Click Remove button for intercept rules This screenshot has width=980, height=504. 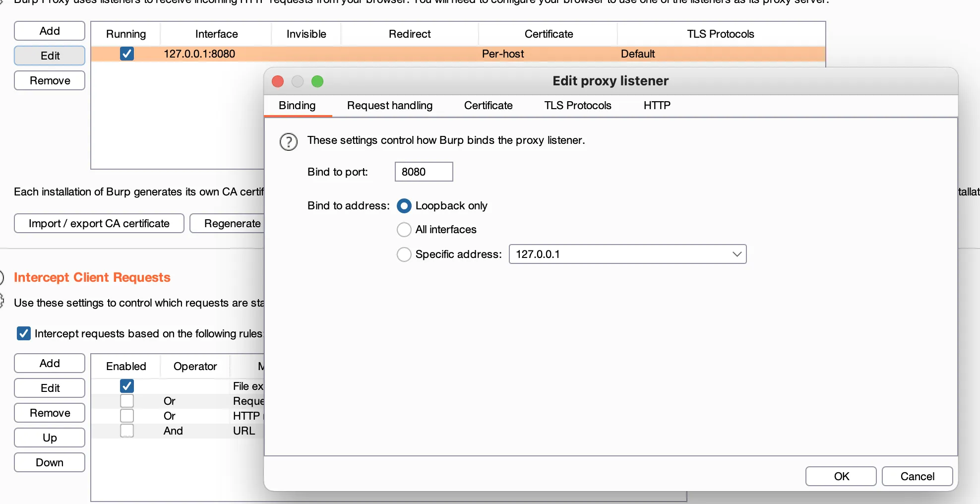coord(50,413)
